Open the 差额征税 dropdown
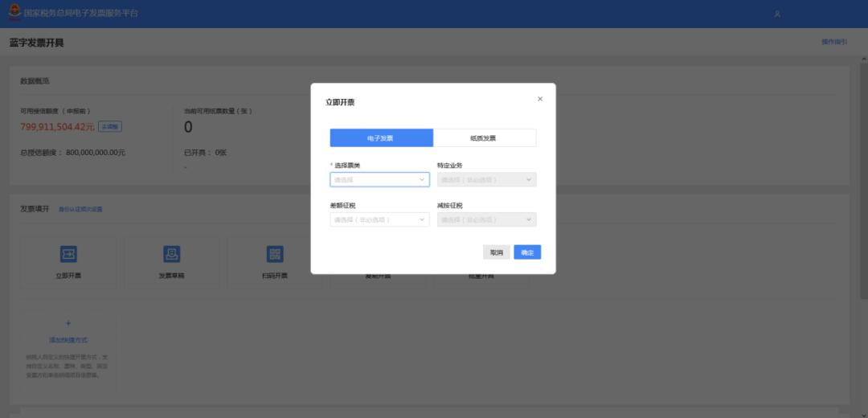The width and height of the screenshot is (868, 418). [x=379, y=219]
